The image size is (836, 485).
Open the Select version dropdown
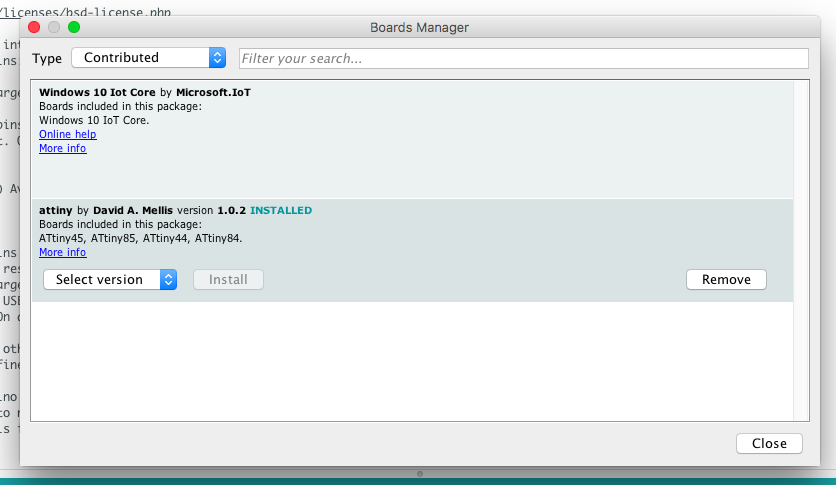click(110, 280)
